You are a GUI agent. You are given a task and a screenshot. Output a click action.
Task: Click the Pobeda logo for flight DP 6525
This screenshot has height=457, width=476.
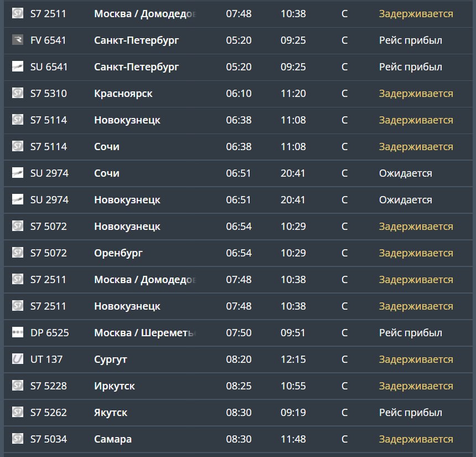[18, 332]
